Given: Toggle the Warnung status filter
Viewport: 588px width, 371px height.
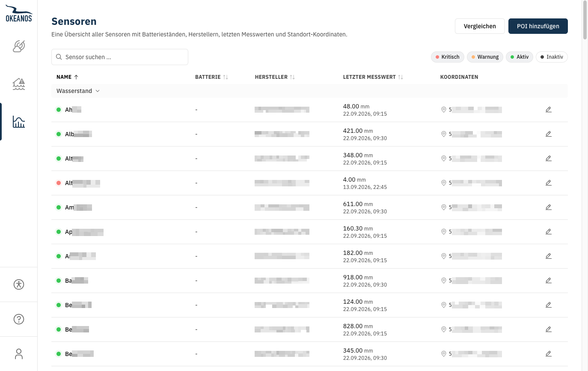Looking at the screenshot, I should click(485, 57).
